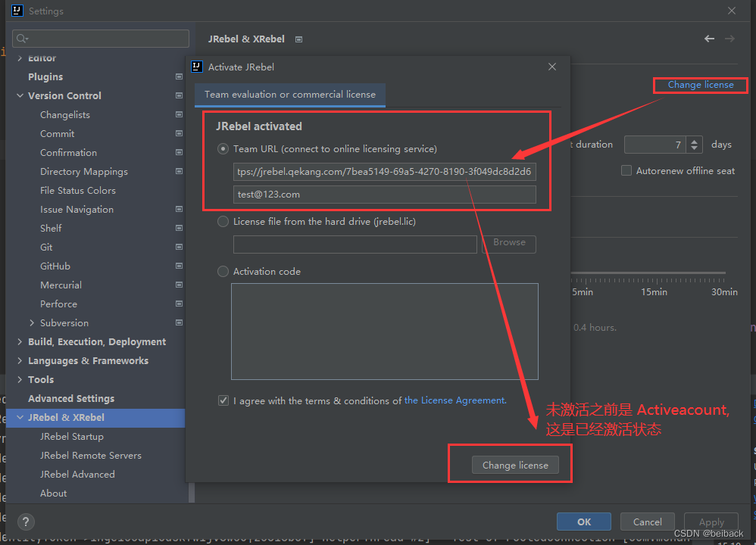Click the project icon next to Perforce
This screenshot has width=756, height=545.
point(179,304)
